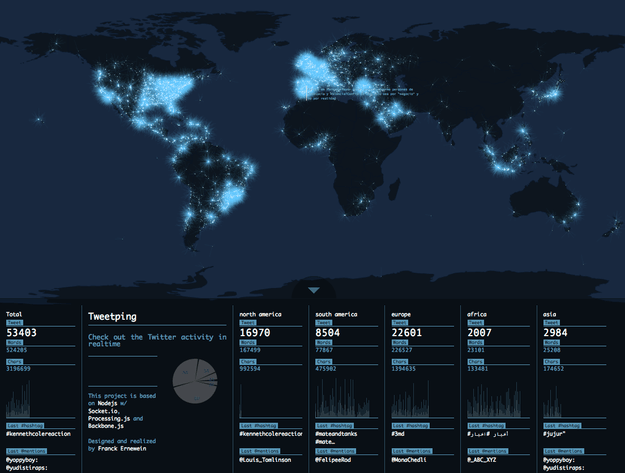Click the Total tweet histogram
Image resolution: width=625 pixels, height=473 pixels.
[x=18, y=399]
